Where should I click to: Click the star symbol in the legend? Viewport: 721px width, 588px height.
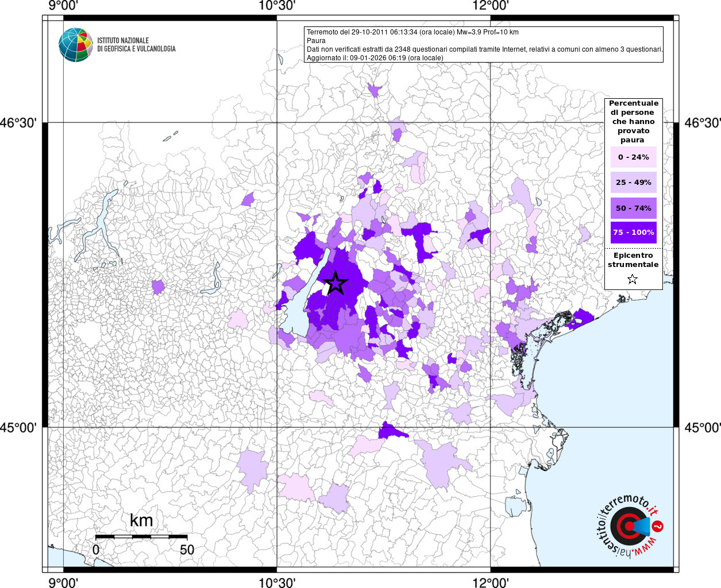coord(633,279)
